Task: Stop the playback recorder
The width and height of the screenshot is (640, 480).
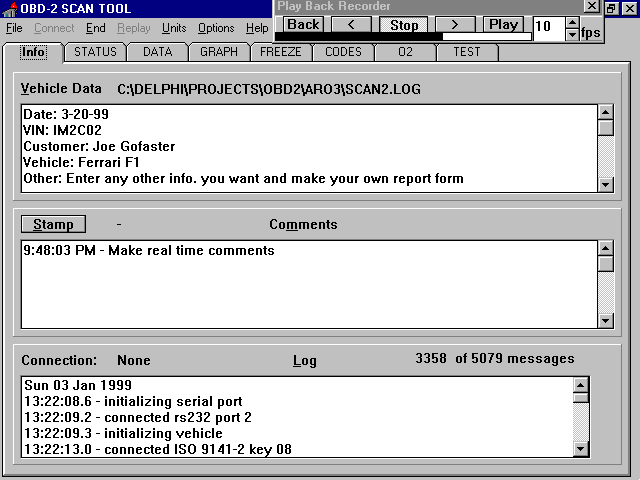Action: click(404, 24)
